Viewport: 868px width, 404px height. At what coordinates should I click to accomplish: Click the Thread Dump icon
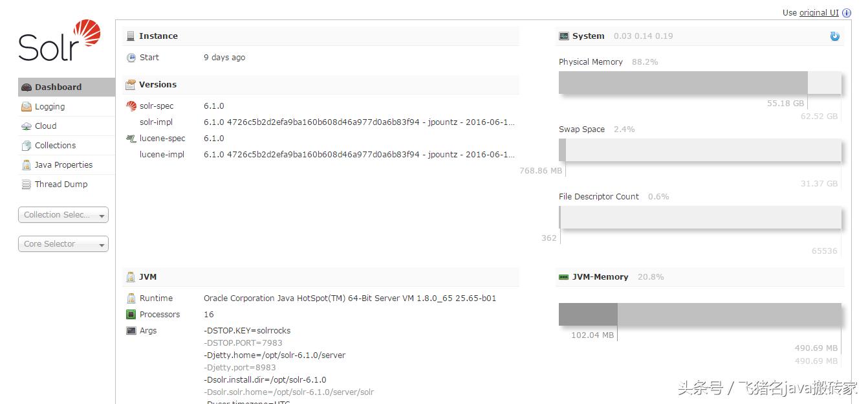[27, 185]
